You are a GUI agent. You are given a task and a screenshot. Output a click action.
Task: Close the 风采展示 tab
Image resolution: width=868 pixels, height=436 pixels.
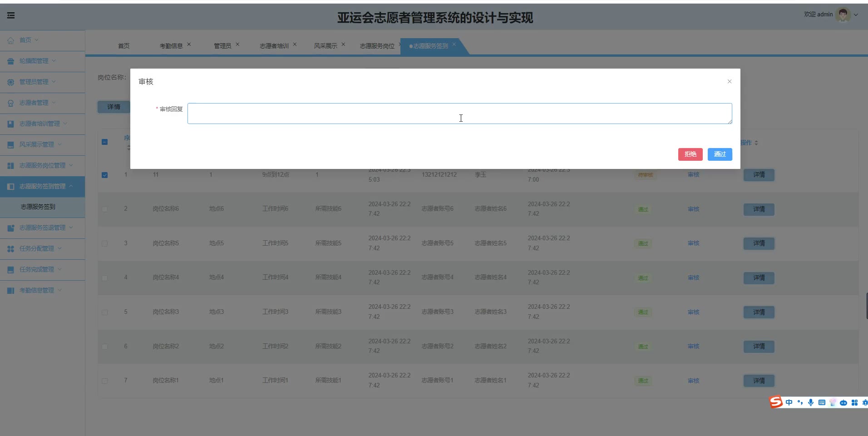pos(343,45)
